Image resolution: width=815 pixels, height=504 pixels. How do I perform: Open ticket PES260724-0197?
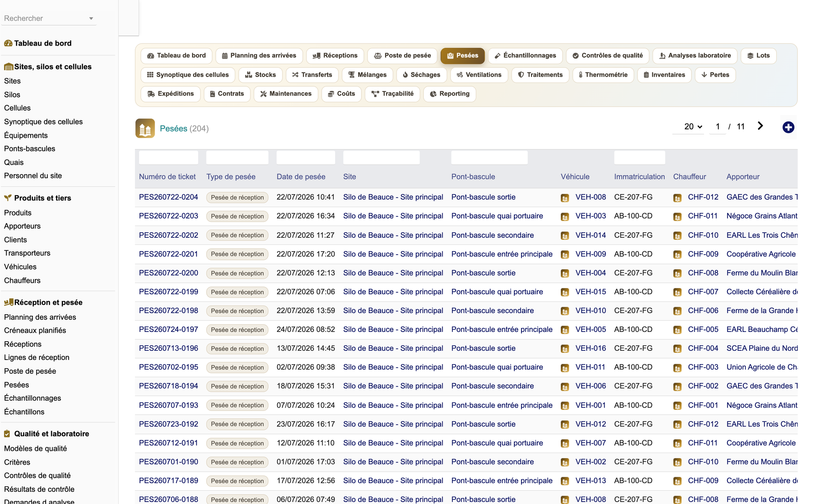pyautogui.click(x=168, y=329)
